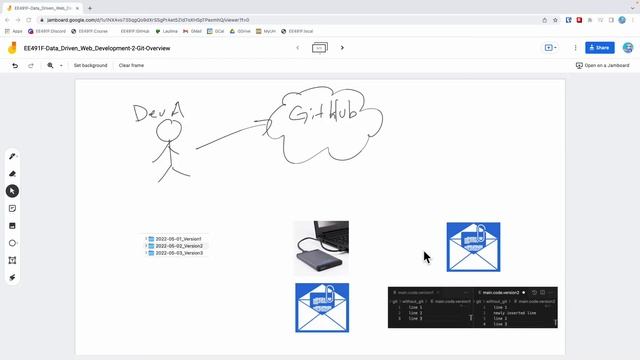Open the zoom level dropdown arrow

tap(61, 65)
